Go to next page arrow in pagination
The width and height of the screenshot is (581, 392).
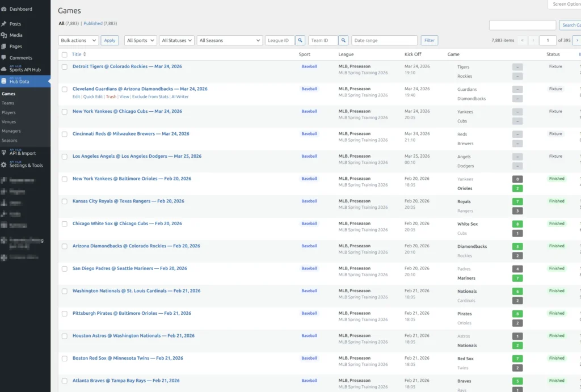click(x=576, y=40)
